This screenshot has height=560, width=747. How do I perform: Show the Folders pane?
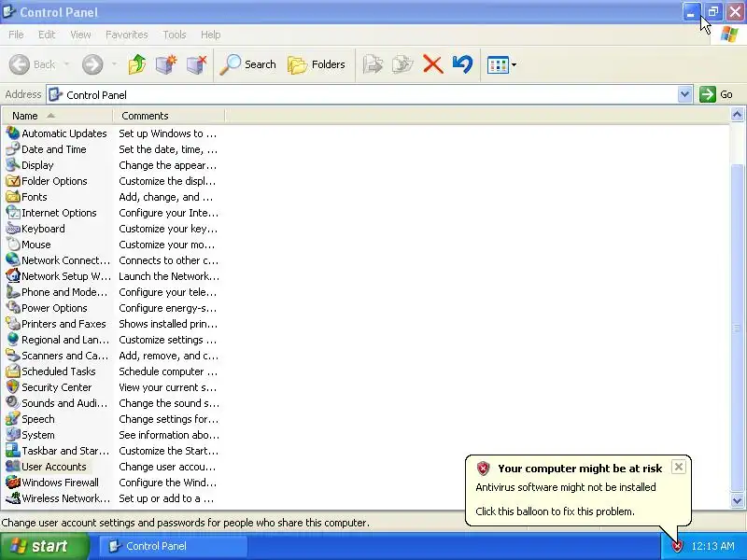point(317,64)
